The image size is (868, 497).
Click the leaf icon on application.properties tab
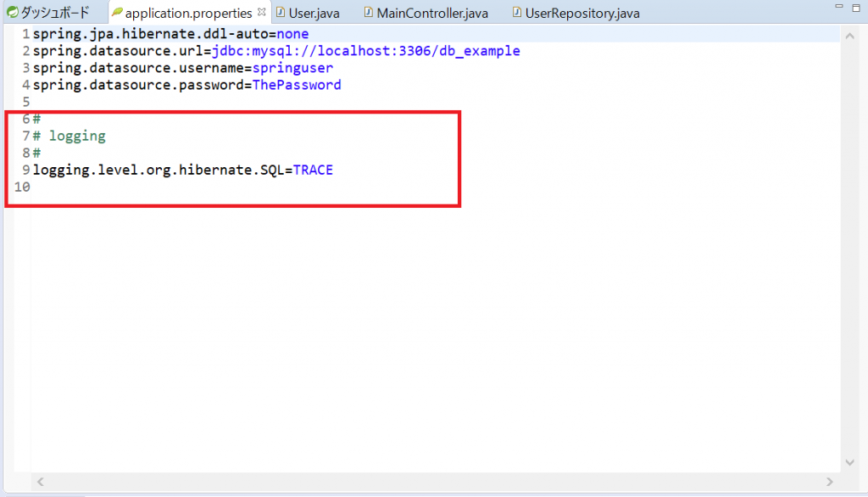(x=117, y=14)
